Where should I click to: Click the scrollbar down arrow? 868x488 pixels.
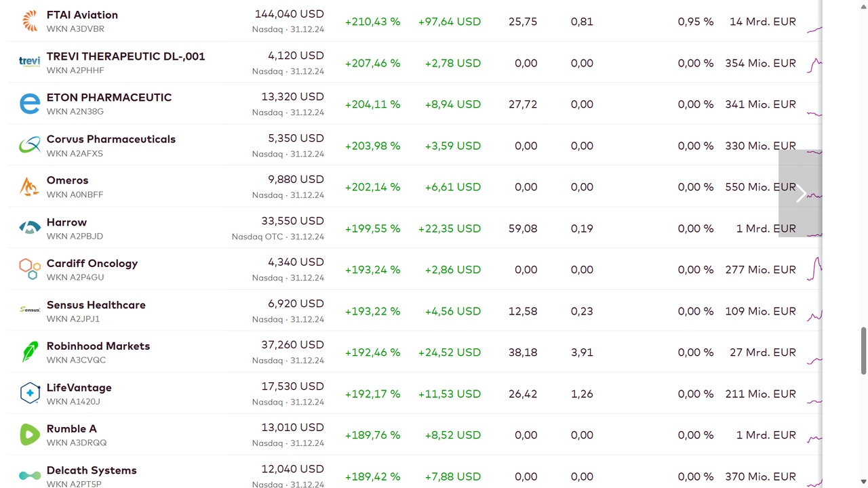[863, 482]
